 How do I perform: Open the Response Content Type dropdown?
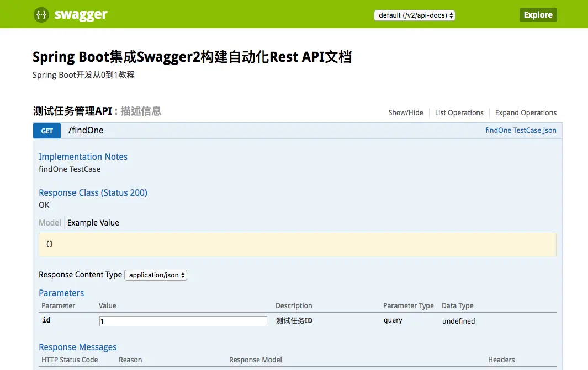(156, 275)
